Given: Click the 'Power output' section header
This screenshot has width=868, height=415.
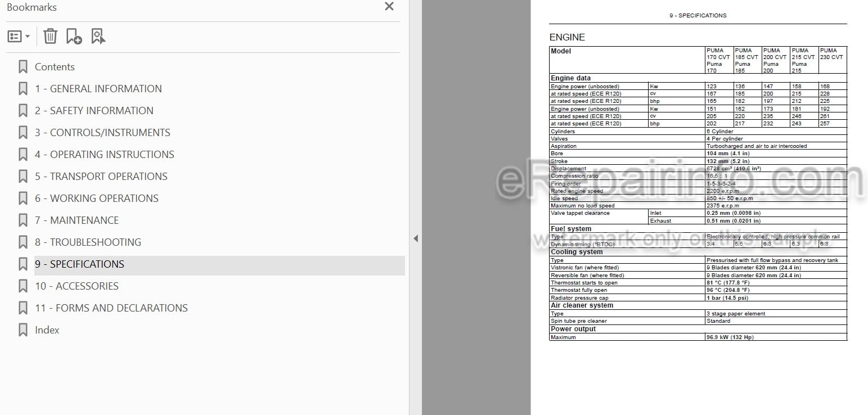Looking at the screenshot, I should click(x=573, y=329).
